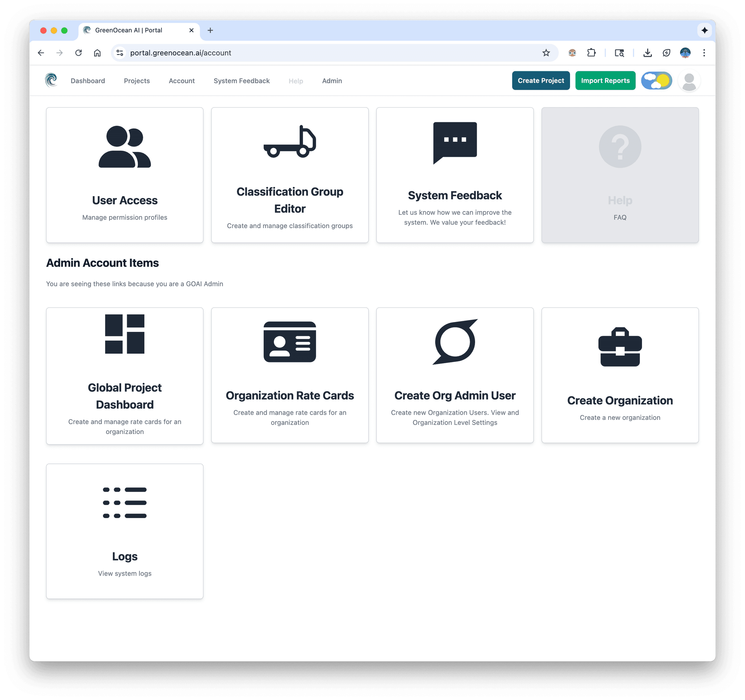
Task: Switch to the GreenOcean AI Portal tab
Action: (129, 30)
